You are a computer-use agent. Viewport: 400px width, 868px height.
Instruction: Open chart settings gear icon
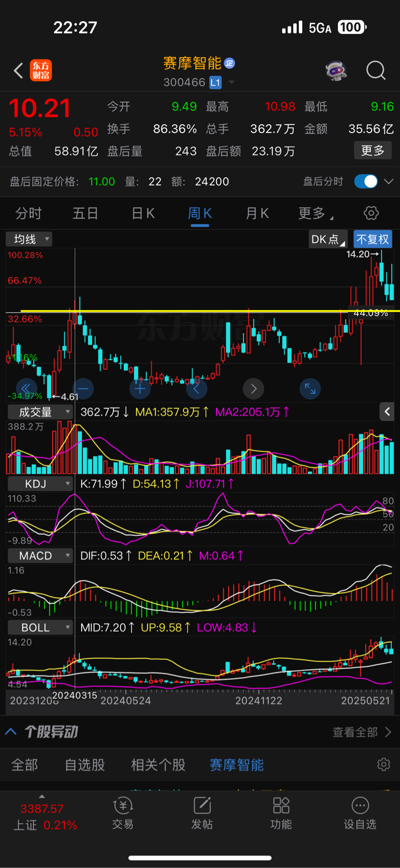[x=371, y=213]
